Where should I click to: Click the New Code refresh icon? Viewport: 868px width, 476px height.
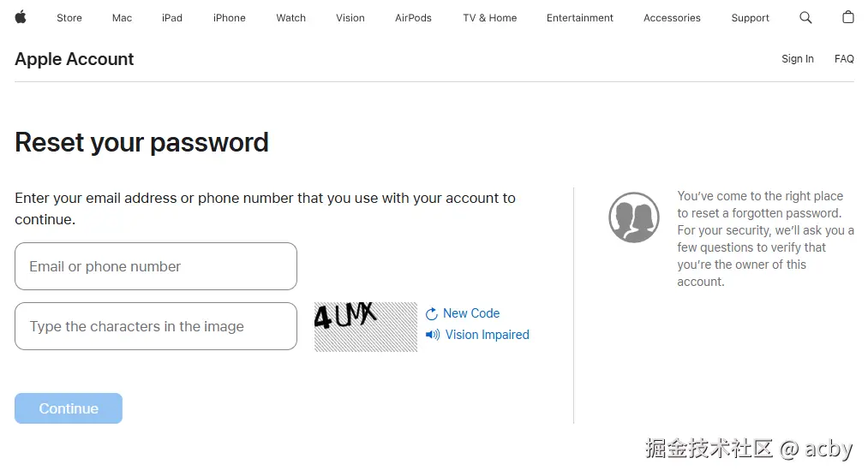(x=432, y=314)
